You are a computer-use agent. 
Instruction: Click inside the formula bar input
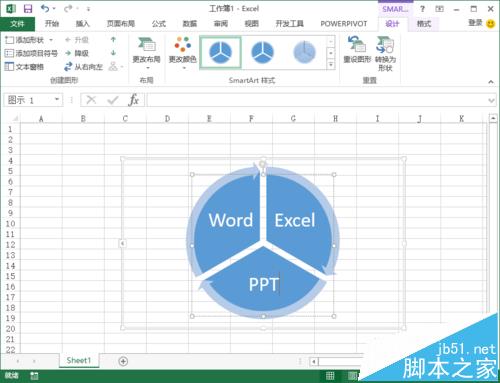317,100
